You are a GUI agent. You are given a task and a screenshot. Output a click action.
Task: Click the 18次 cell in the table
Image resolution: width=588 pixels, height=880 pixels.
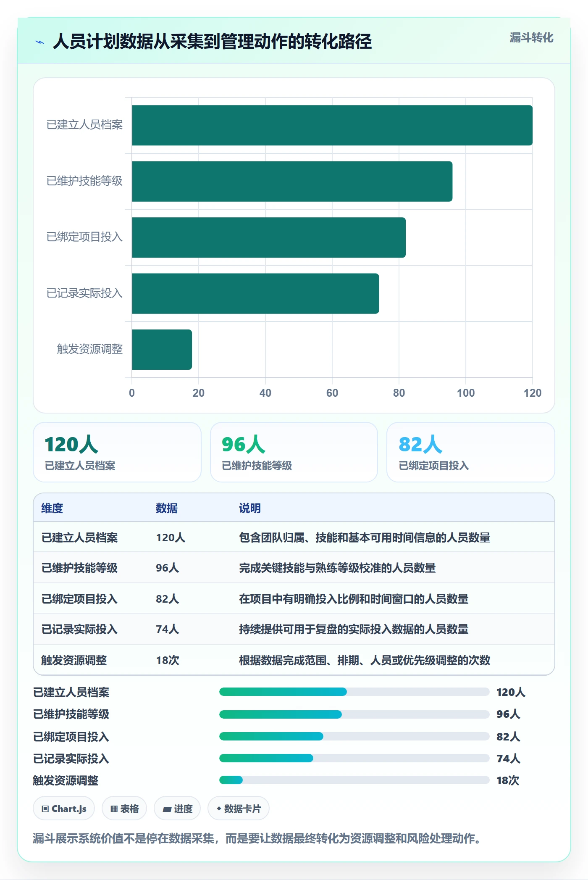[x=168, y=660]
